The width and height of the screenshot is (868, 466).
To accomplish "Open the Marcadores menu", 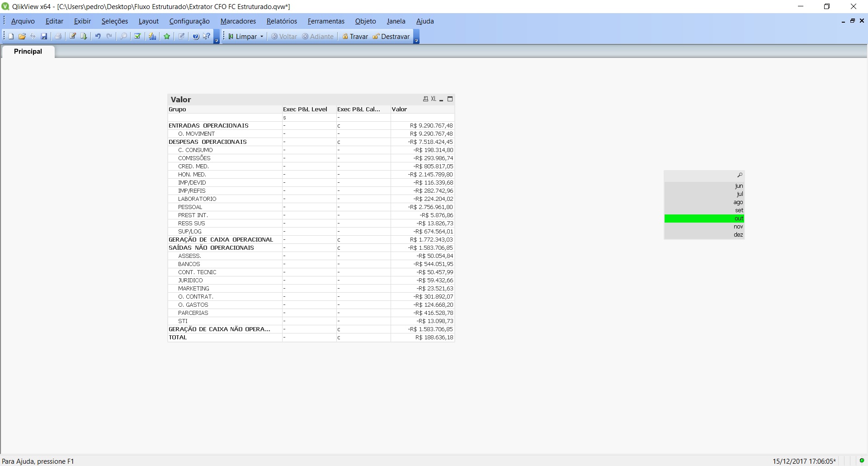I will click(x=238, y=21).
